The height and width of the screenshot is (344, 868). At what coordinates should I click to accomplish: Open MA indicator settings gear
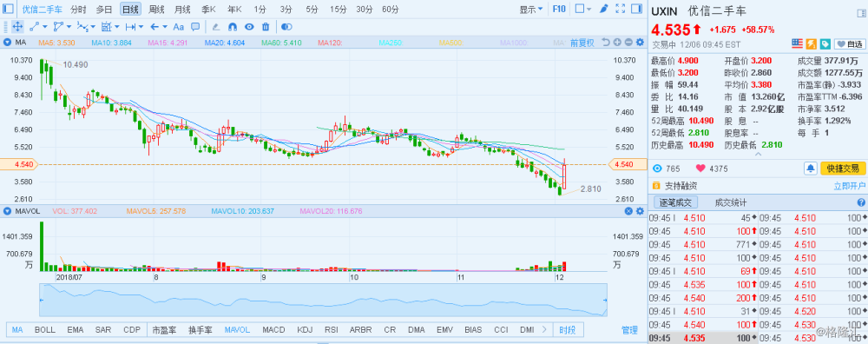point(640,43)
